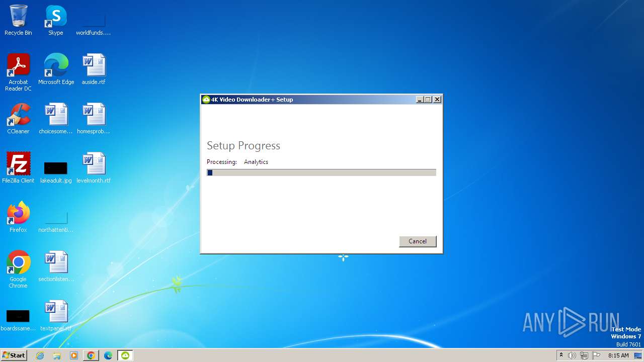644x362 pixels.
Task: Open the Action Center flag icon
Action: (596, 355)
